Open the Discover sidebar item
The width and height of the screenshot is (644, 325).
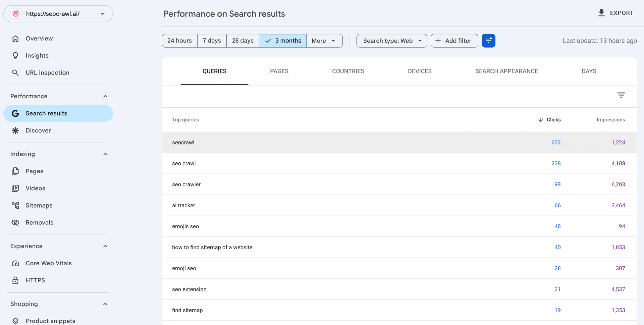(x=38, y=130)
